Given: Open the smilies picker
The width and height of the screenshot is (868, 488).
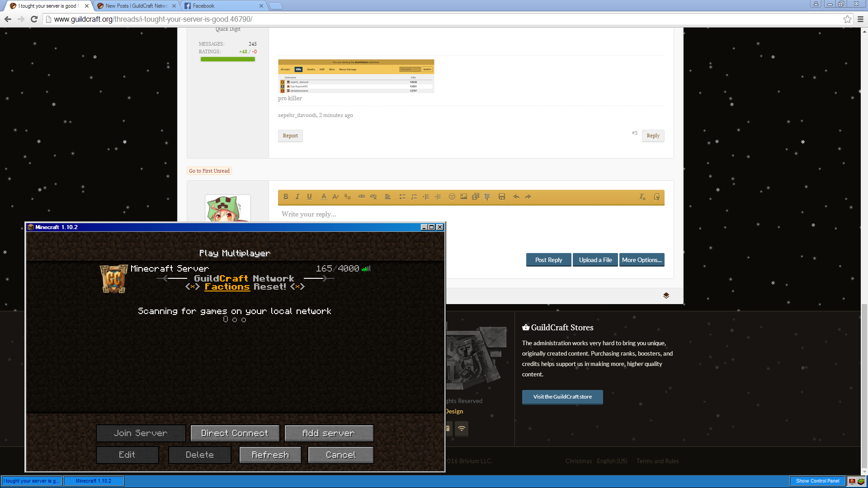Looking at the screenshot, I should click(x=452, y=197).
